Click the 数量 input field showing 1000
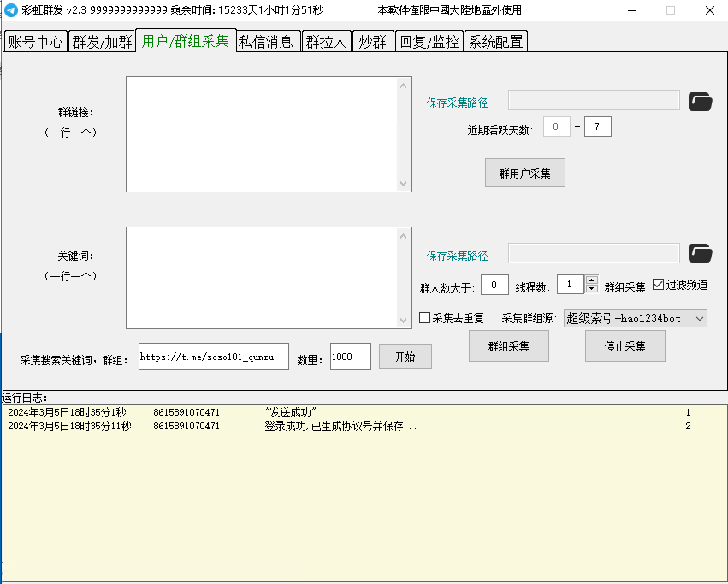The height and width of the screenshot is (584, 728). coord(349,357)
